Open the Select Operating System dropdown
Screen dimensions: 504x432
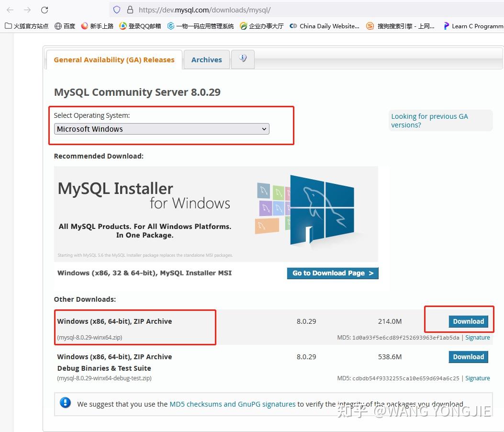162,129
